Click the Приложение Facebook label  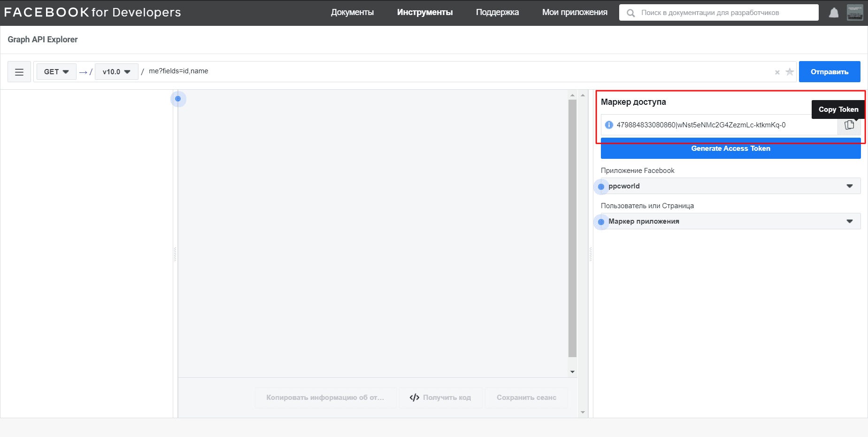coord(638,171)
